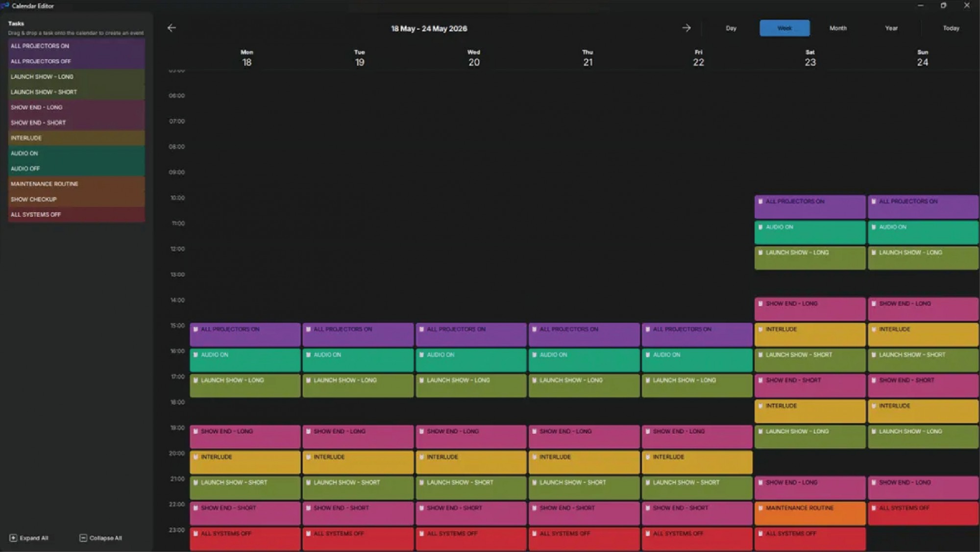
Task: Switch to Month view
Action: point(838,28)
